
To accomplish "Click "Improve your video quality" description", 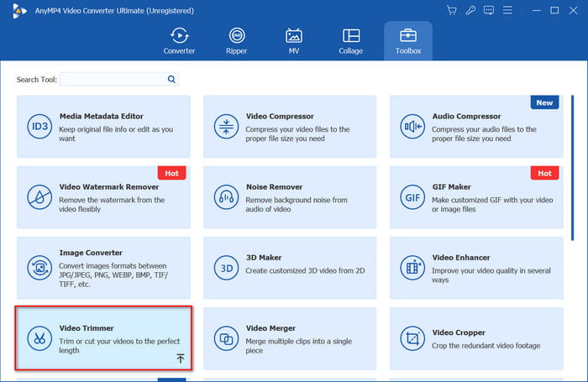I will click(491, 275).
